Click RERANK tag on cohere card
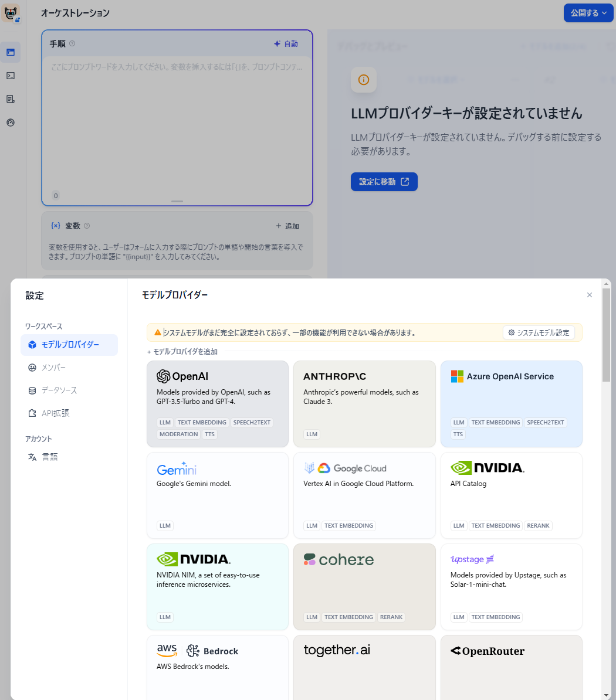This screenshot has height=700, width=616. click(391, 617)
